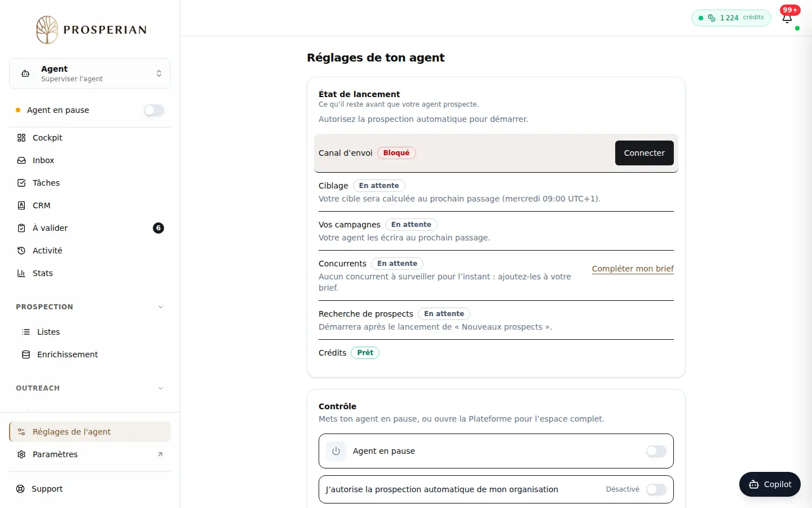Click En attente badge beside Ciblage

[x=379, y=186]
